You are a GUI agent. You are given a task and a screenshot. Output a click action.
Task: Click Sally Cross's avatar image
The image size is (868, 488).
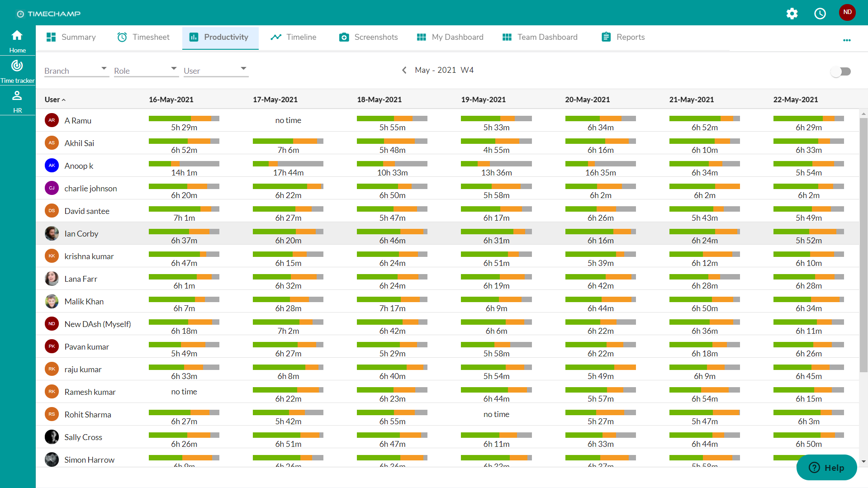click(52, 436)
